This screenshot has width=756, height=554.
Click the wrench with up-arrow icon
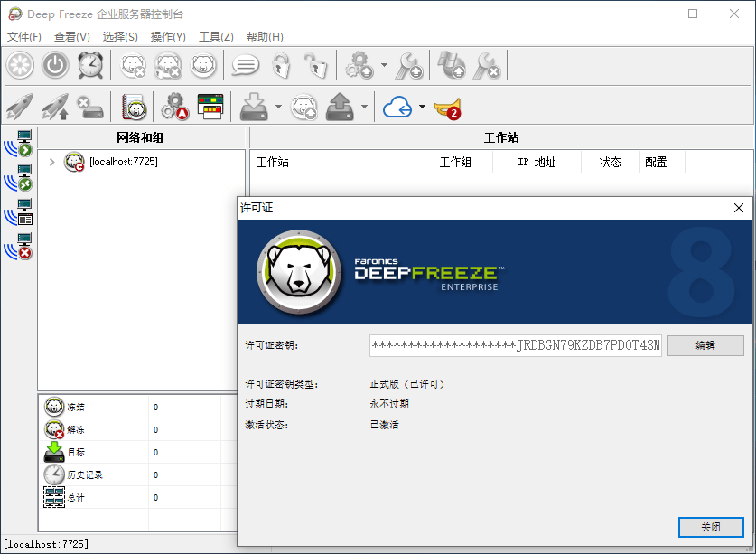[408, 66]
